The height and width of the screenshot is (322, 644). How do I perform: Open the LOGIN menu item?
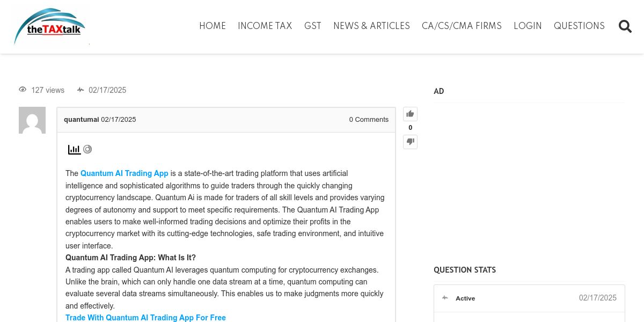coord(528,26)
